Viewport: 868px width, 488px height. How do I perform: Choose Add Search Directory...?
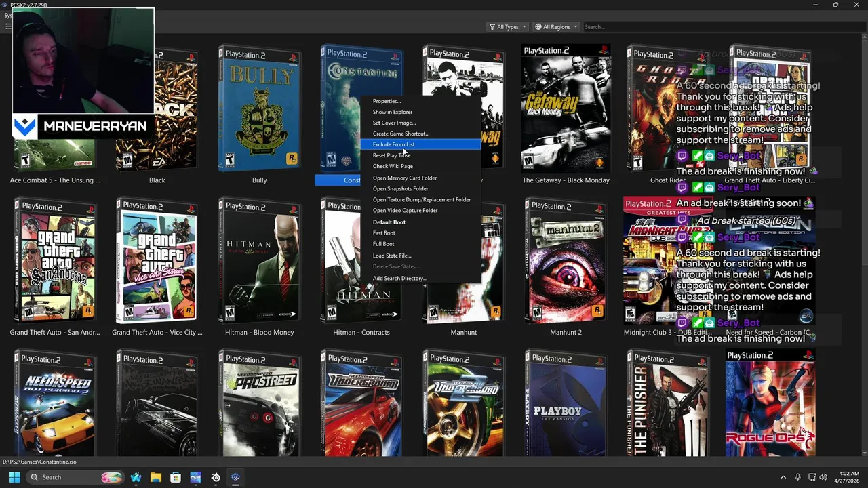[x=420, y=278]
